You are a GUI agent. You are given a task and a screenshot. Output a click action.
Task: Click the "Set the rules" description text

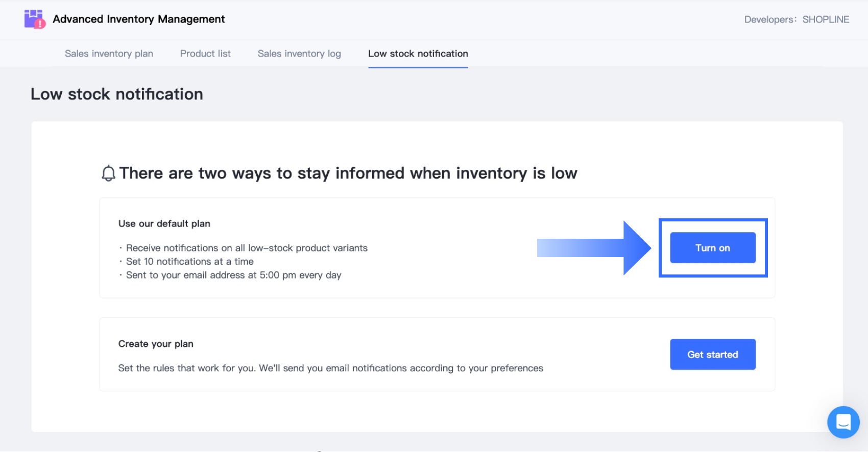(x=330, y=368)
